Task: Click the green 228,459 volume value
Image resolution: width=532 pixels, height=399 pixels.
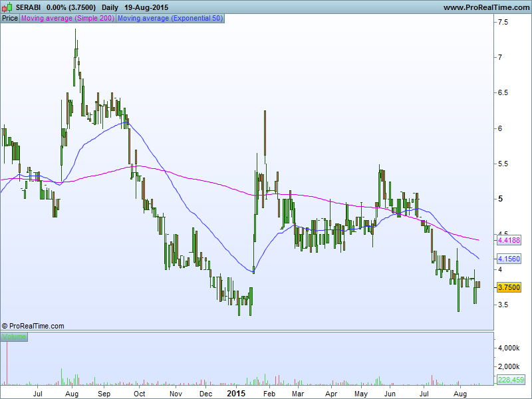Action: pyautogui.click(x=511, y=380)
